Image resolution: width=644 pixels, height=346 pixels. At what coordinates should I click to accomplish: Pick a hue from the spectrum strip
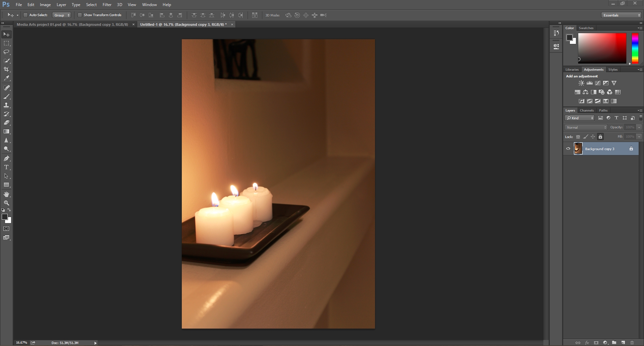(x=635, y=48)
